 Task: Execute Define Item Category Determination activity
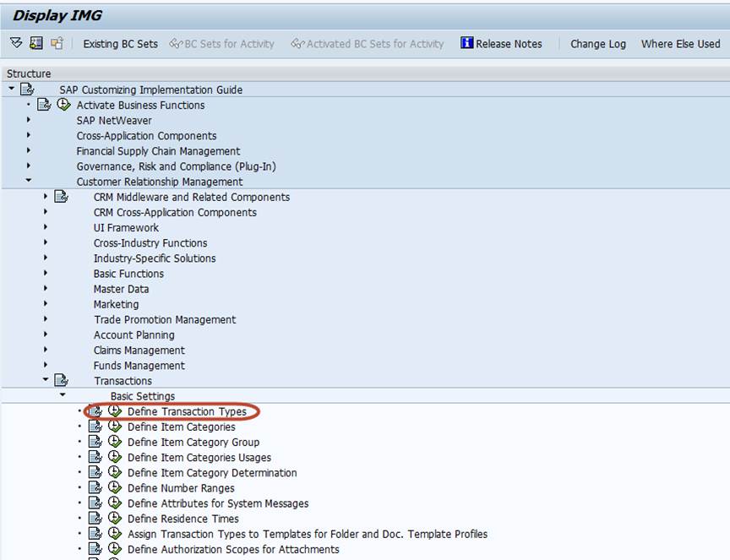point(115,472)
